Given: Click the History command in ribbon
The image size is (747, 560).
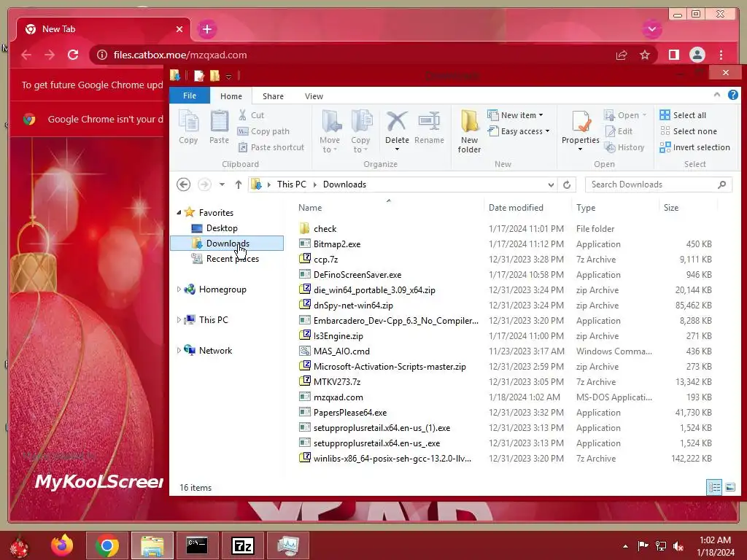Looking at the screenshot, I should click(624, 147).
